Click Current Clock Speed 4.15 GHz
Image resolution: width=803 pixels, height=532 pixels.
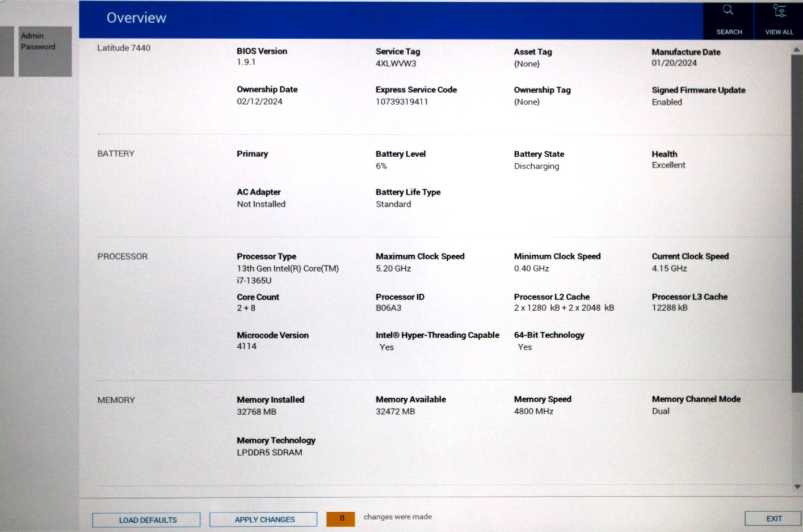point(670,269)
